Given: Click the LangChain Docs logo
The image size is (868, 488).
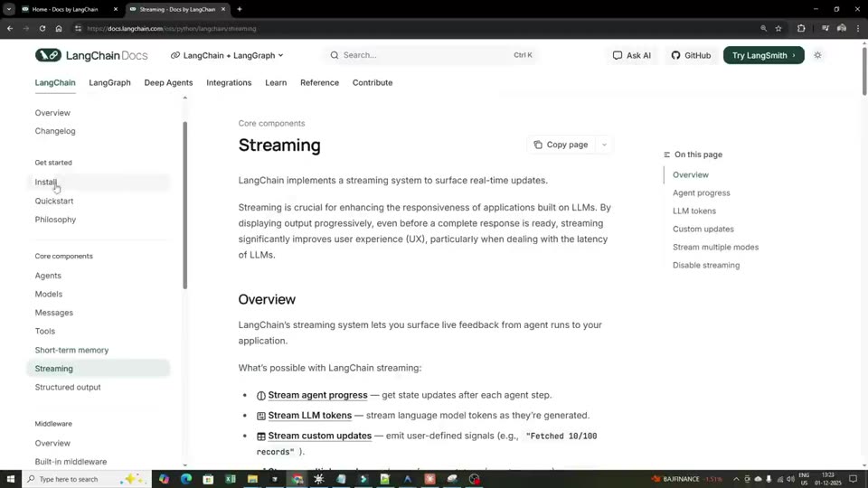Looking at the screenshot, I should 91,55.
